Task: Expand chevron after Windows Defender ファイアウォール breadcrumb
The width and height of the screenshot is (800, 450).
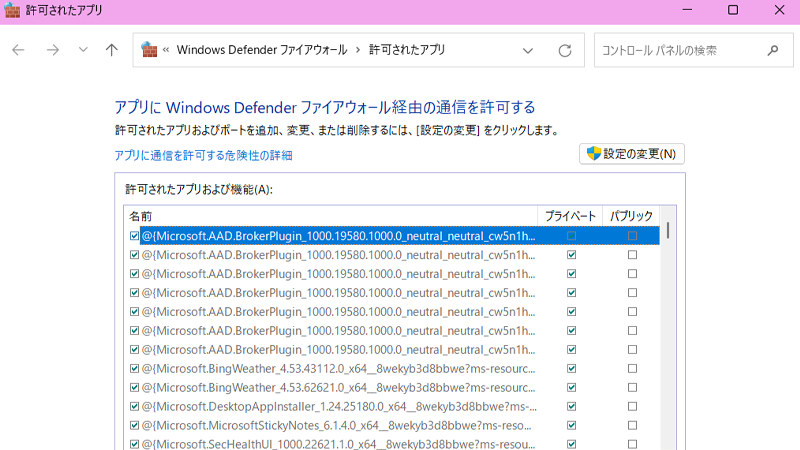Action: [x=358, y=50]
